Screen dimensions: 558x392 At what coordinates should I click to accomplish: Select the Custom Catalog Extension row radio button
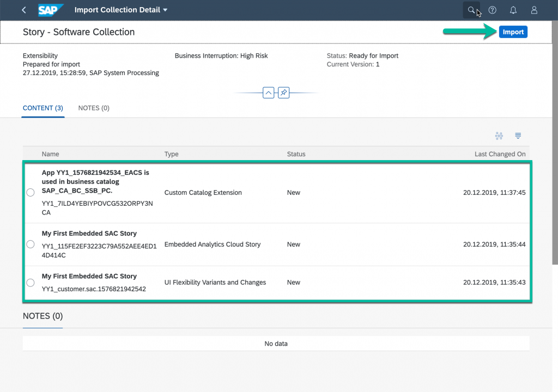pos(31,192)
